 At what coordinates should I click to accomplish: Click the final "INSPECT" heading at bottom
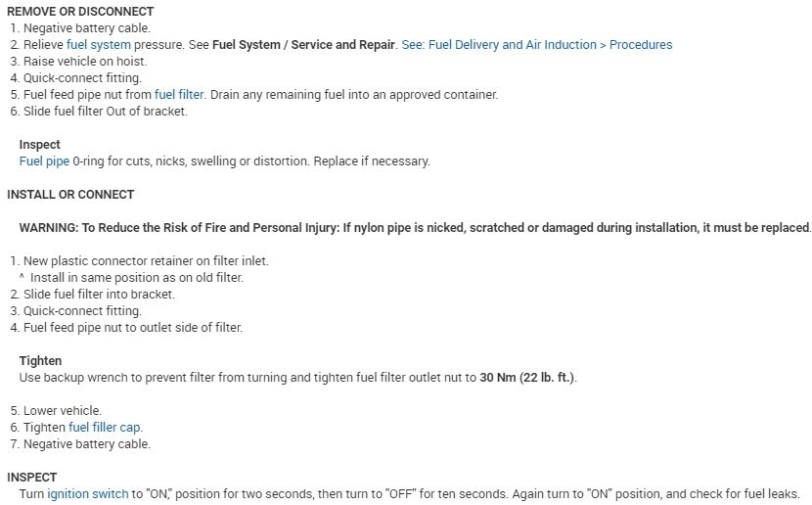[31, 478]
